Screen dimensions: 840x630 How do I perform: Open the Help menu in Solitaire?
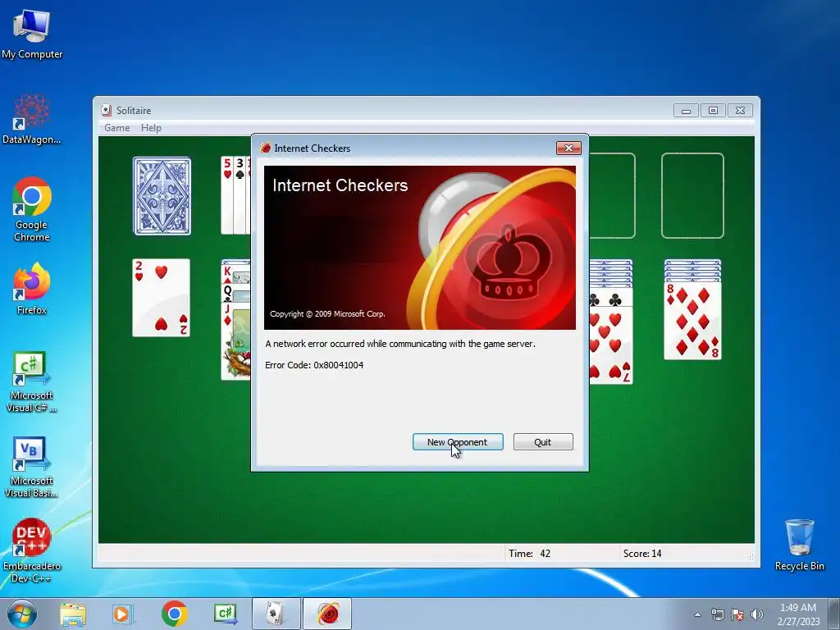point(151,127)
